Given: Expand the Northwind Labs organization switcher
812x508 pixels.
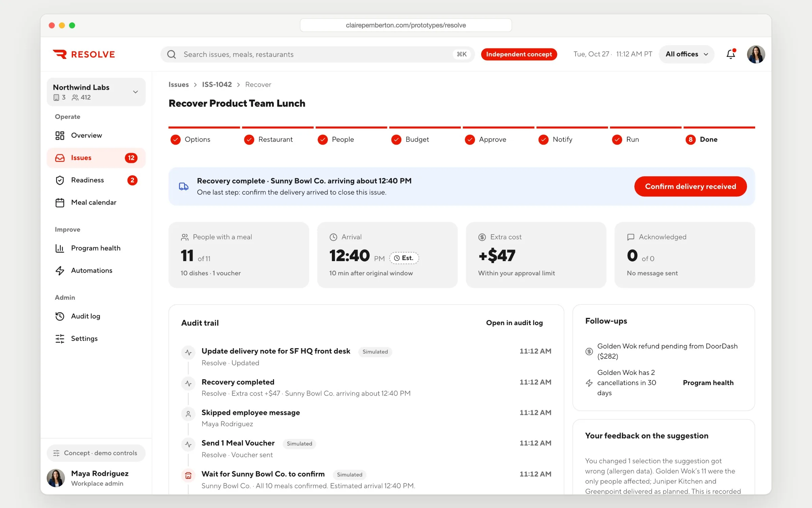Looking at the screenshot, I should point(96,92).
